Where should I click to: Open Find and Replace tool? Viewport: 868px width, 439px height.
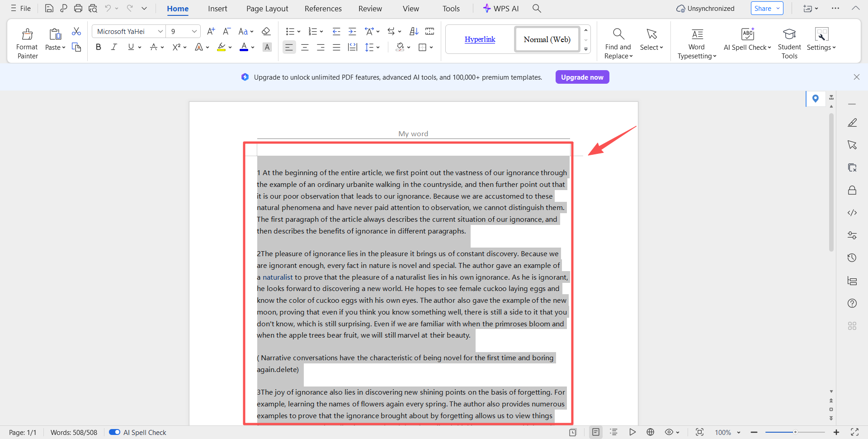618,34
